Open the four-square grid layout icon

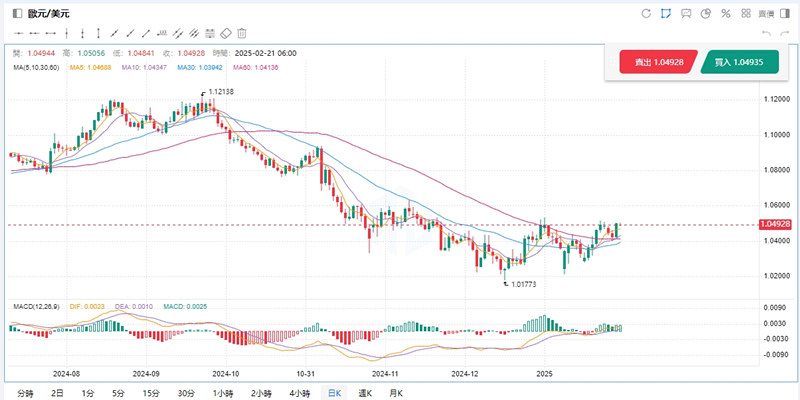click(746, 13)
